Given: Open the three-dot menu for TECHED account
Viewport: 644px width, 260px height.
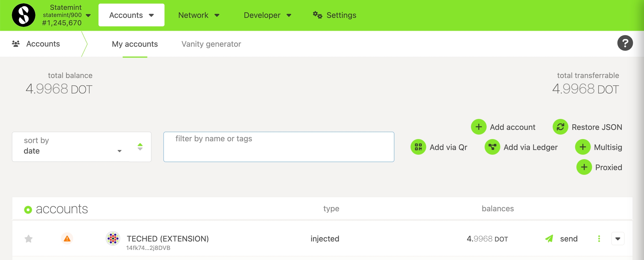Looking at the screenshot, I should click(599, 238).
